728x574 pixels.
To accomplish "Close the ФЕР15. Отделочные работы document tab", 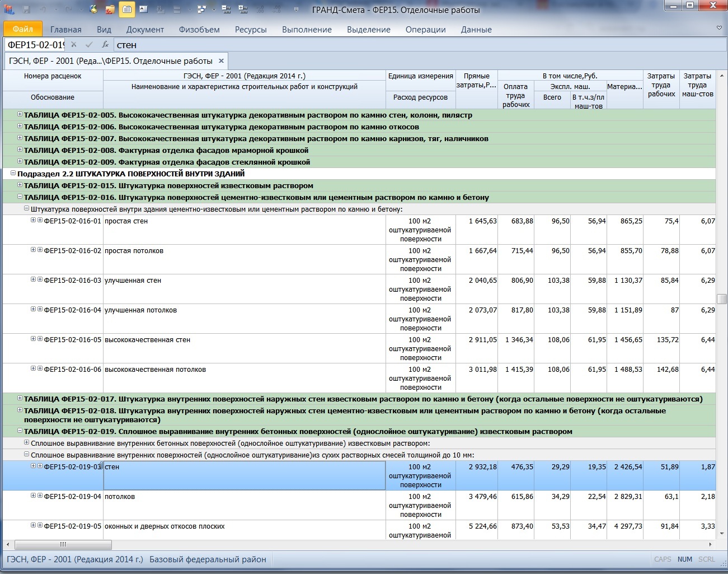I will [x=221, y=61].
